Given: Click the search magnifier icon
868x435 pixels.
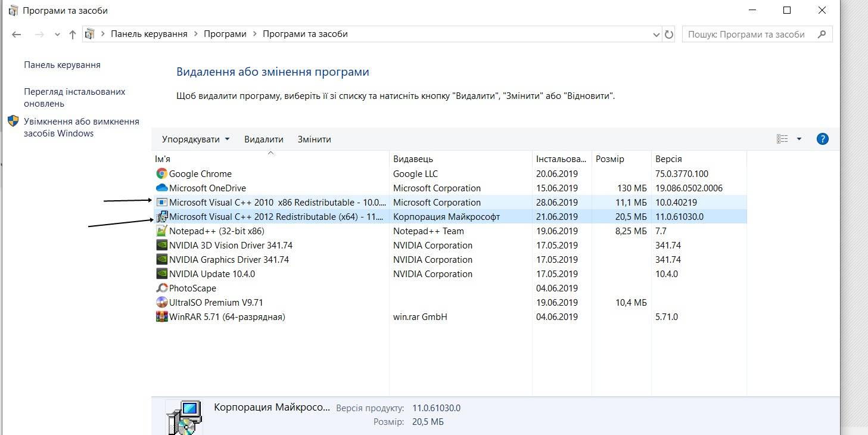Looking at the screenshot, I should click(822, 35).
